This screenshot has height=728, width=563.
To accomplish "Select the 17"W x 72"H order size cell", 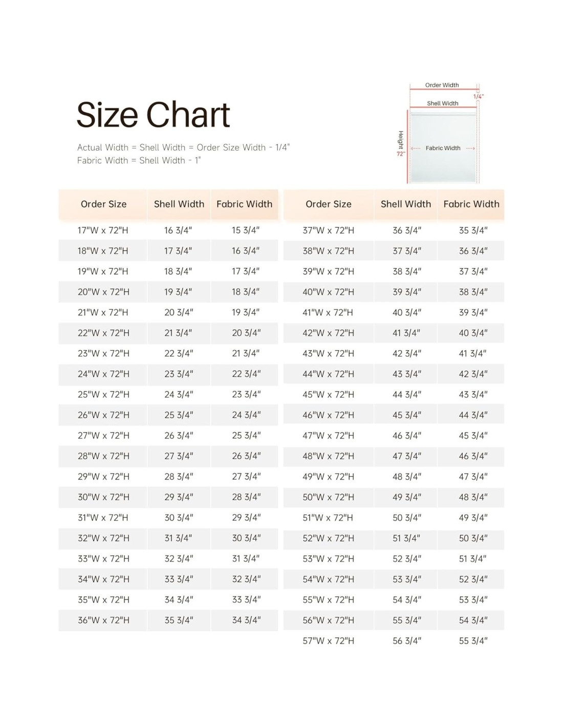I will pos(103,230).
